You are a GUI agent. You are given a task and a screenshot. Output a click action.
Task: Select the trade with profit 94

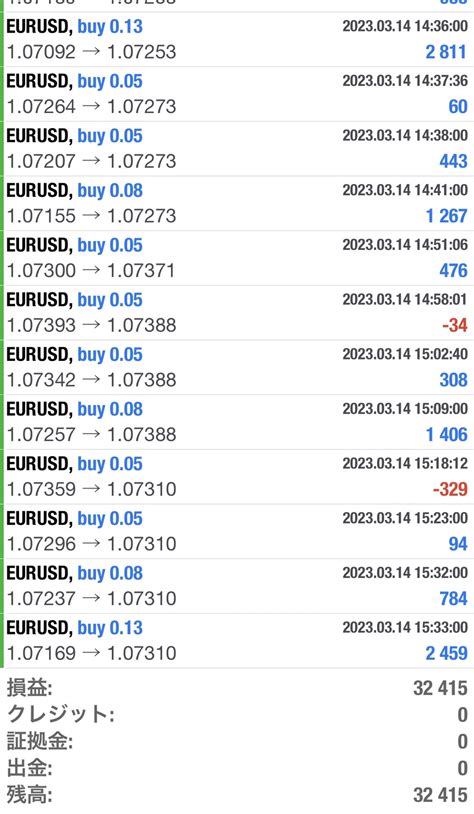coord(237,532)
